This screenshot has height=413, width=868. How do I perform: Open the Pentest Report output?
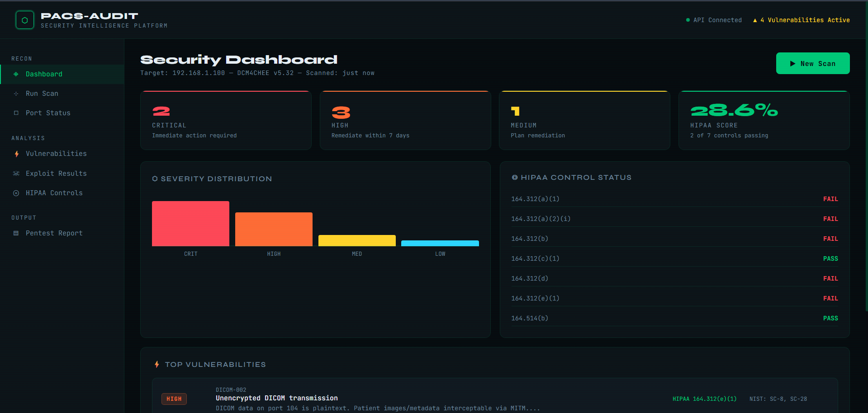(x=62, y=233)
